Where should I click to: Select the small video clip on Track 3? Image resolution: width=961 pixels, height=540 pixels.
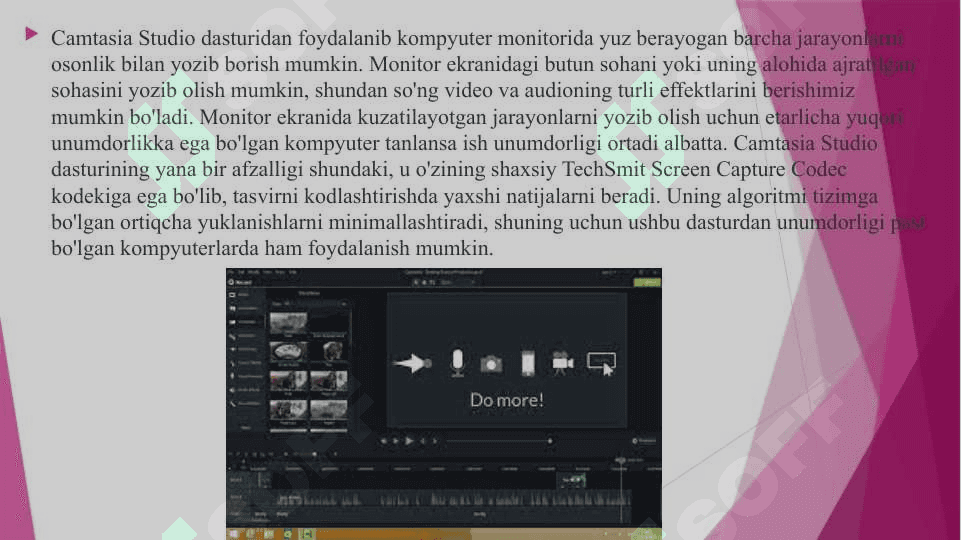coord(571,481)
